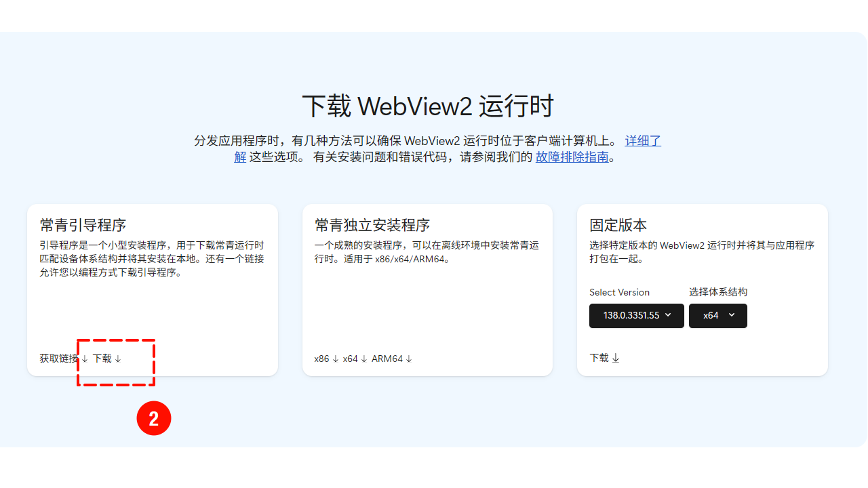Open the 138.0.3351.55 version dropdown
This screenshot has width=868, height=488.
pyautogui.click(x=637, y=316)
